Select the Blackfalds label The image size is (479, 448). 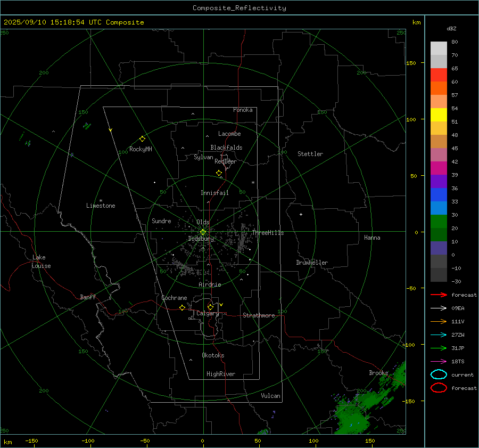pyautogui.click(x=226, y=148)
